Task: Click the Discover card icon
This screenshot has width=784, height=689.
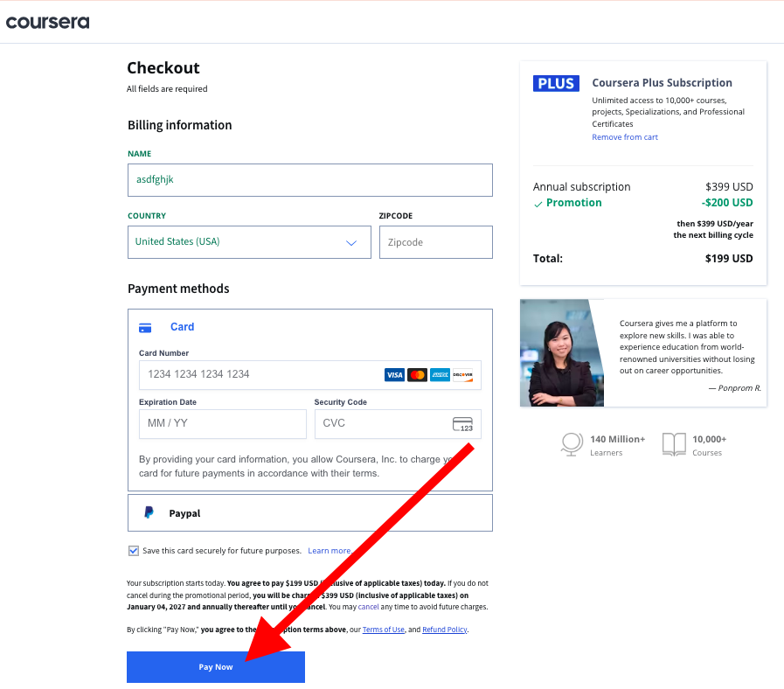Action: tap(462, 375)
